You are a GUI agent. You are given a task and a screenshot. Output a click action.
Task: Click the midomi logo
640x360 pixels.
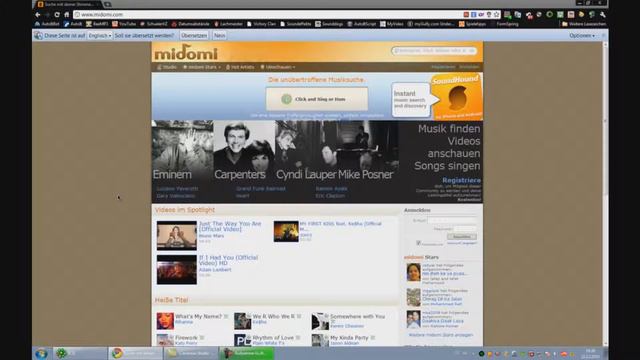(186, 53)
